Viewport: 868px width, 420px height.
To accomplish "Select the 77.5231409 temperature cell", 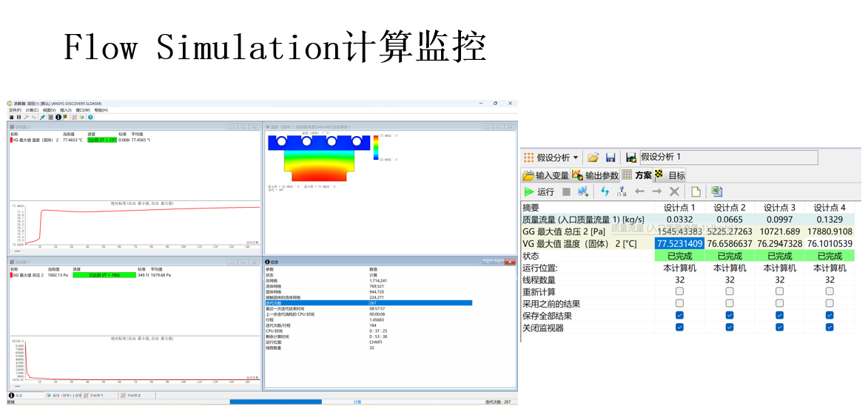I will [x=679, y=243].
